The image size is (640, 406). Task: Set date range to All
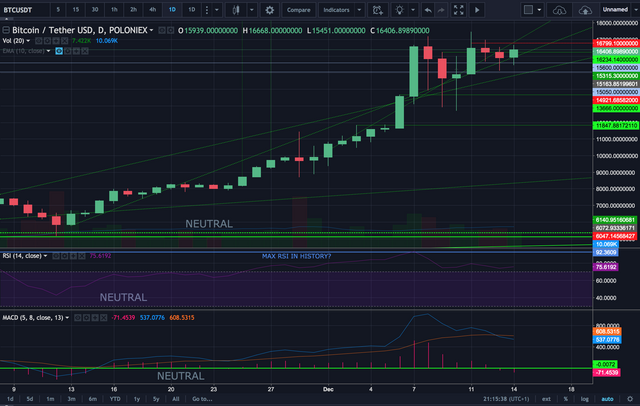[x=176, y=399]
